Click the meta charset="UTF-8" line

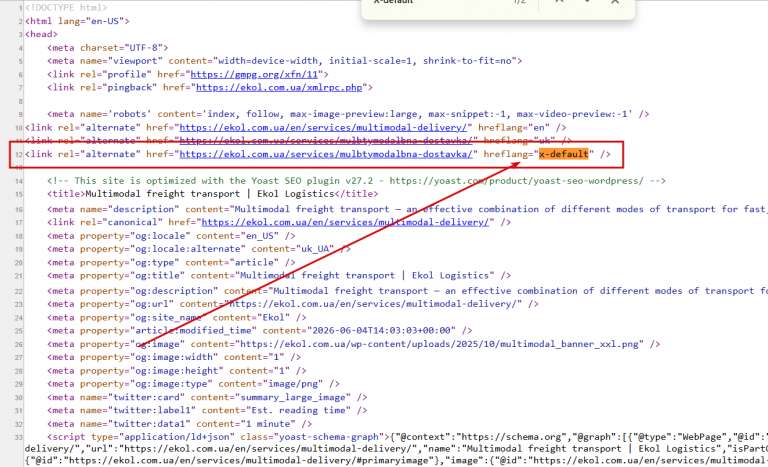pos(108,48)
